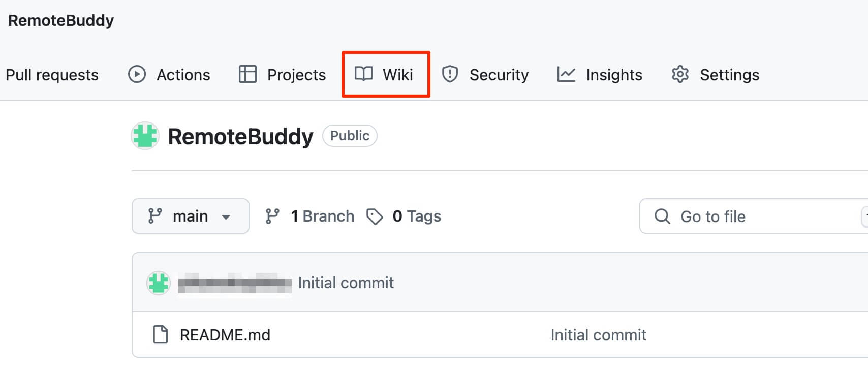The width and height of the screenshot is (868, 372).
Task: Expand the main branch dropdown
Action: pyautogui.click(x=191, y=216)
